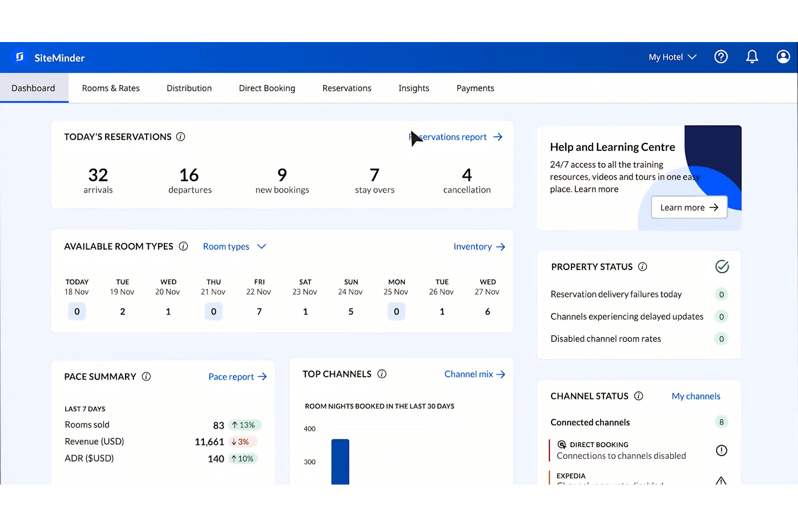Click the Revenue 3% decrease badge
This screenshot has width=798, height=532.
242,442
